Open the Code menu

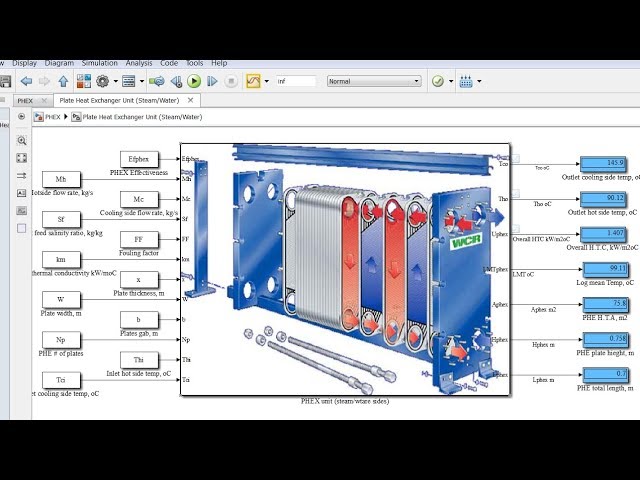(x=169, y=63)
